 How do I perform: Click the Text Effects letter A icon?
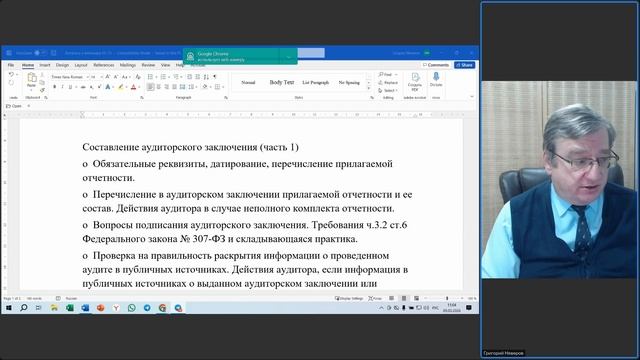pos(108,87)
